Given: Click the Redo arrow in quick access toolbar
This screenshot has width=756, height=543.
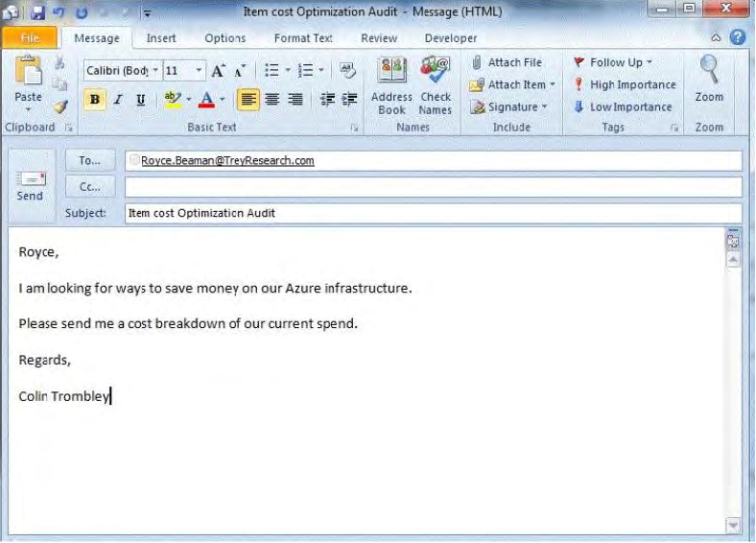Looking at the screenshot, I should point(82,12).
